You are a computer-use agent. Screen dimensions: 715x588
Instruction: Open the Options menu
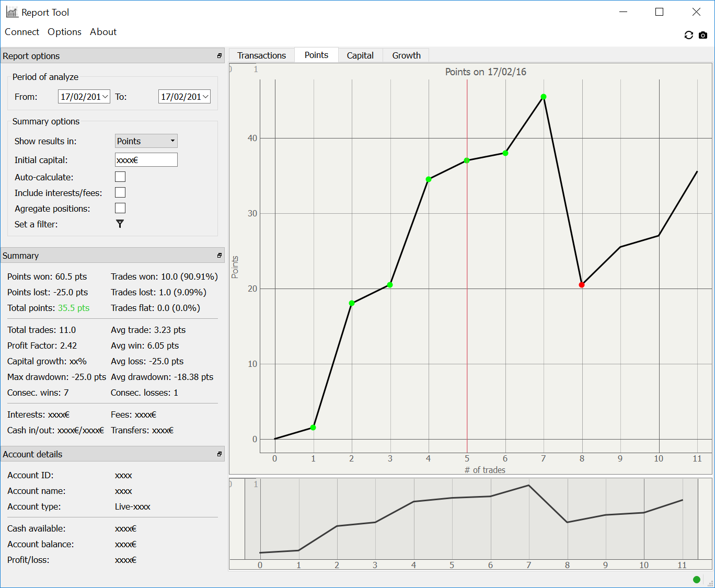(64, 32)
